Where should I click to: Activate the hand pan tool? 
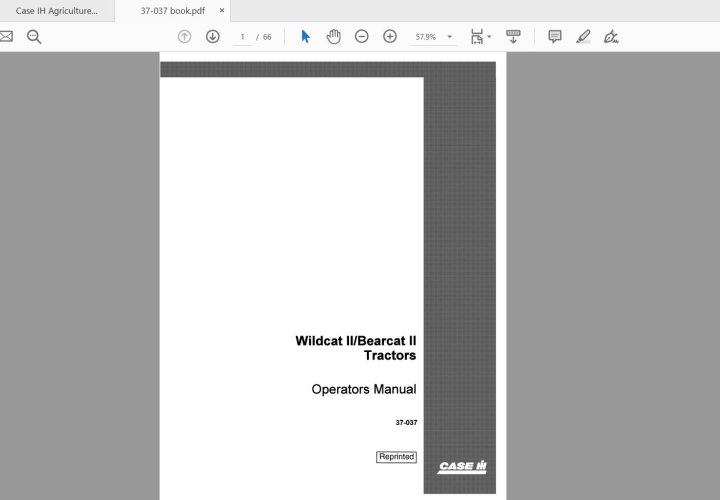(x=333, y=36)
